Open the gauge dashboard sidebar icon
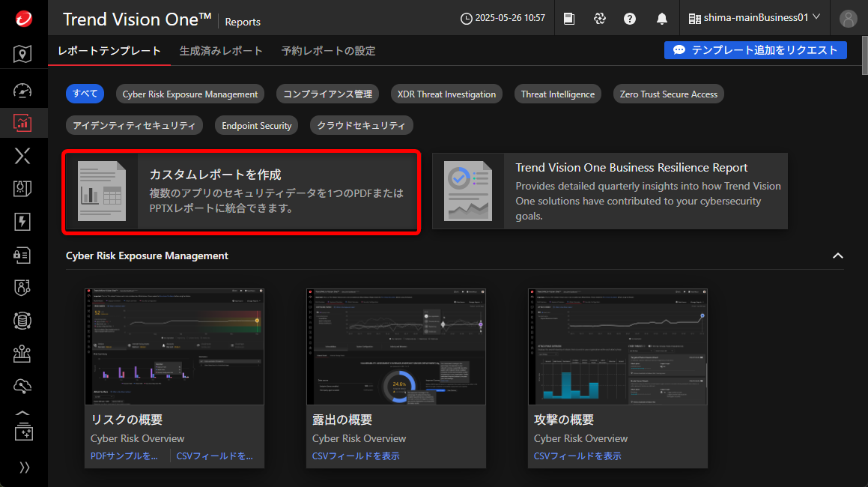This screenshot has width=868, height=487. pos(22,91)
